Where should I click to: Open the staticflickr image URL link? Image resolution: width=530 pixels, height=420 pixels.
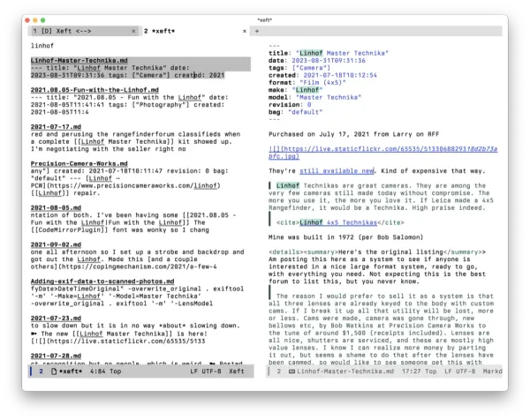point(382,153)
